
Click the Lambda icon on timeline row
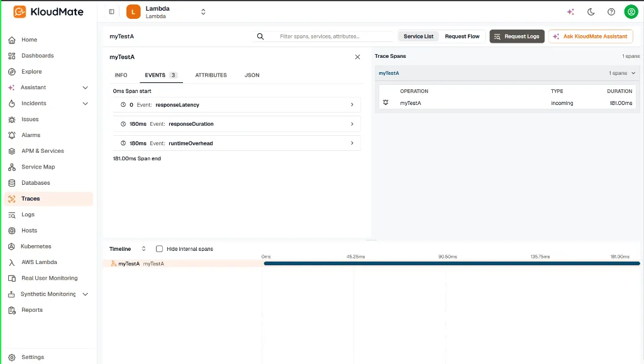[x=114, y=263]
